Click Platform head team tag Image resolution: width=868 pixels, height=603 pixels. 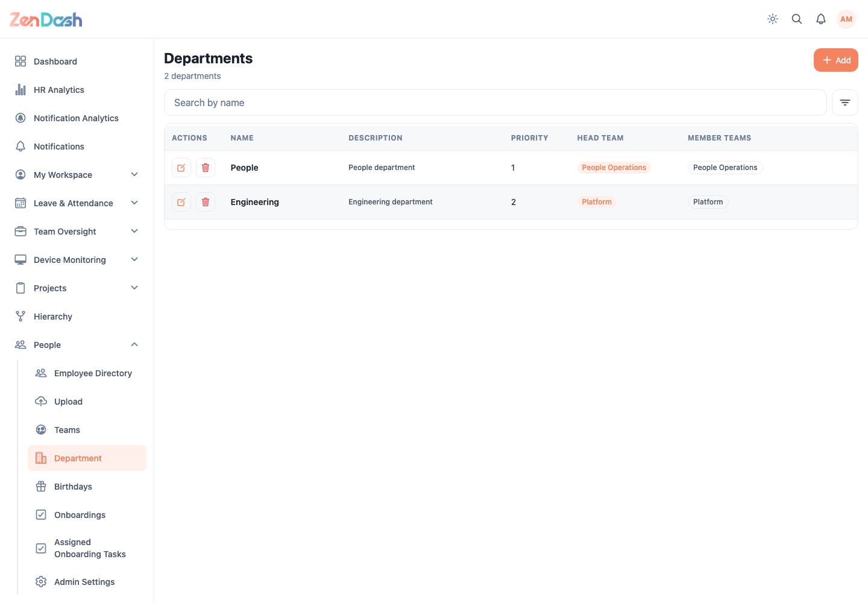[597, 202]
